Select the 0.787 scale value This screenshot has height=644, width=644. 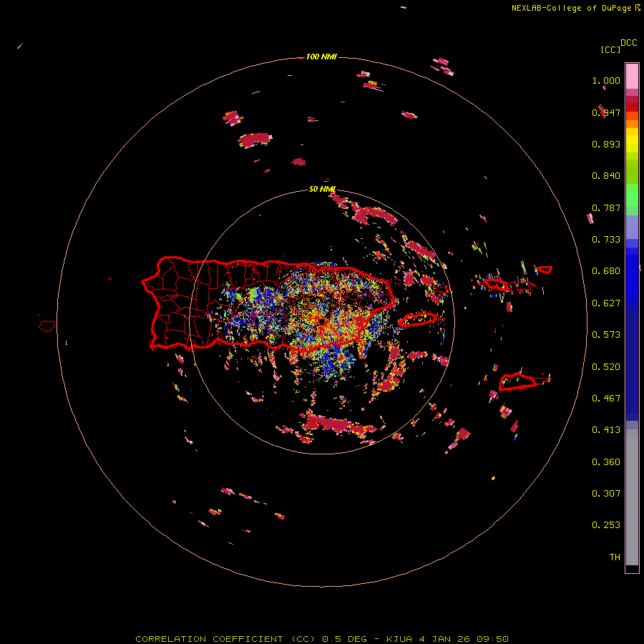606,208
